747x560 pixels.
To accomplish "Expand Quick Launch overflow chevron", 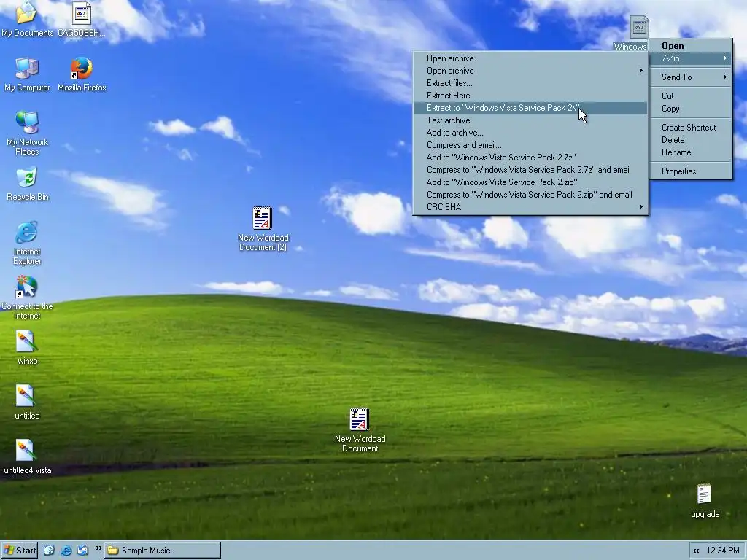I will pos(98,548).
